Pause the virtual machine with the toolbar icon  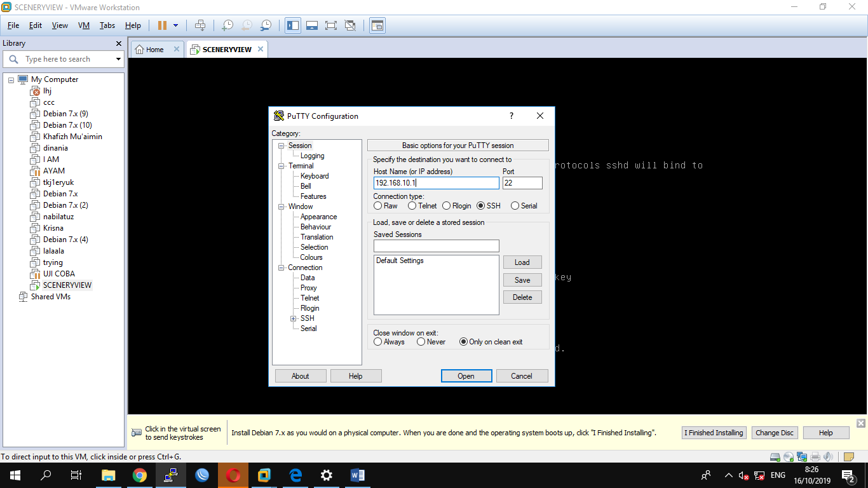[x=162, y=25]
